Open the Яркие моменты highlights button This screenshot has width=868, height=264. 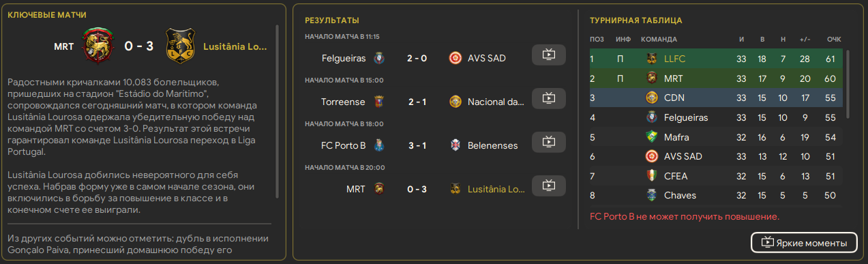tap(804, 242)
